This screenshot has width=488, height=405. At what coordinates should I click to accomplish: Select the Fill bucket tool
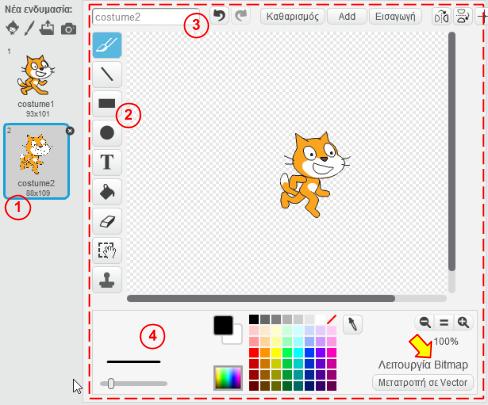[107, 192]
